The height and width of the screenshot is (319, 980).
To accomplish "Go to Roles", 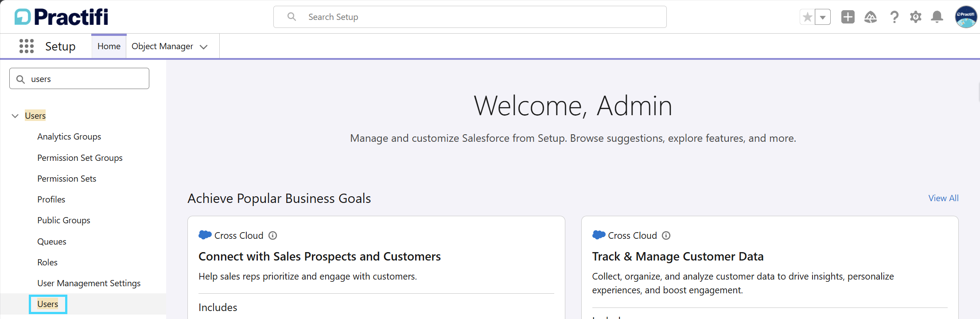I will point(47,262).
